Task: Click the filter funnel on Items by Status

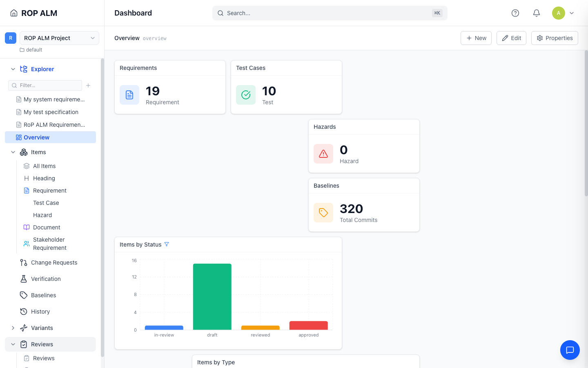Action: point(167,245)
